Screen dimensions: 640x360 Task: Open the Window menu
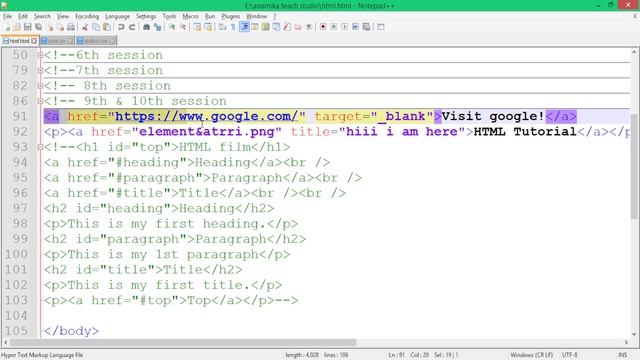pos(256,16)
